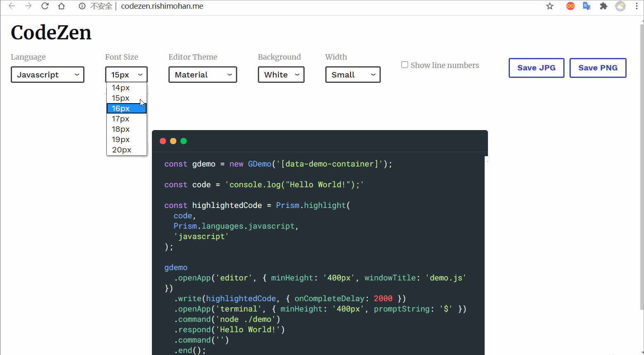This screenshot has width=644, height=355.
Task: Open the Background dropdown showing White
Action: coord(281,75)
